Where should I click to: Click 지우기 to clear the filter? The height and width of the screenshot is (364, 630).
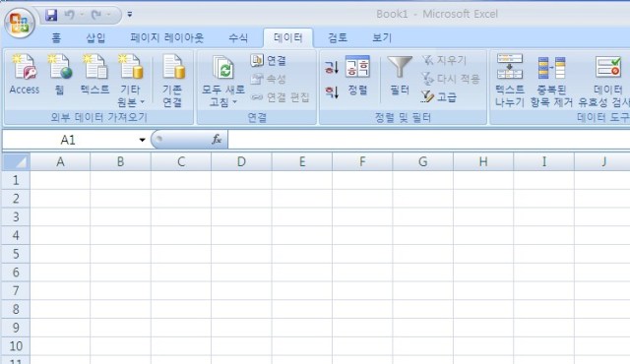click(444, 60)
